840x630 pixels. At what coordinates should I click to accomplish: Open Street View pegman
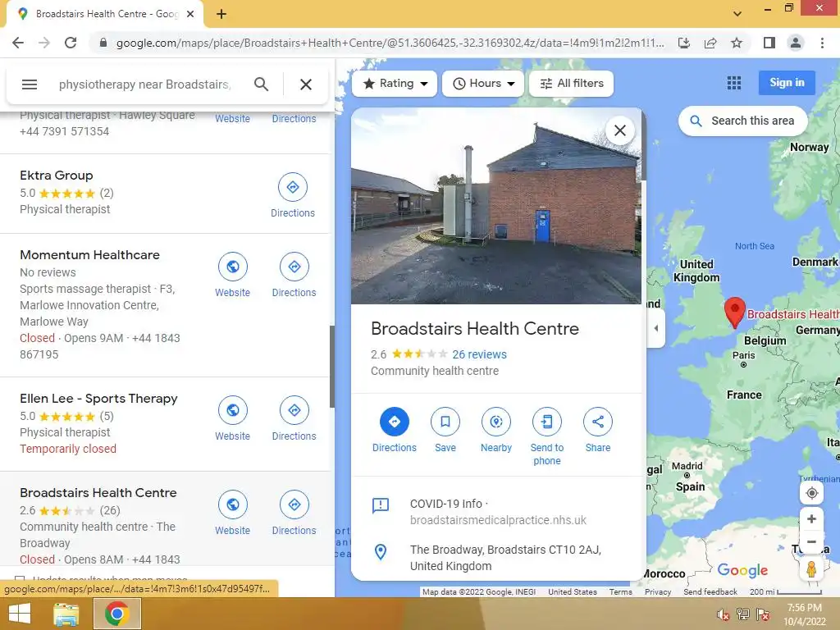[x=811, y=569]
